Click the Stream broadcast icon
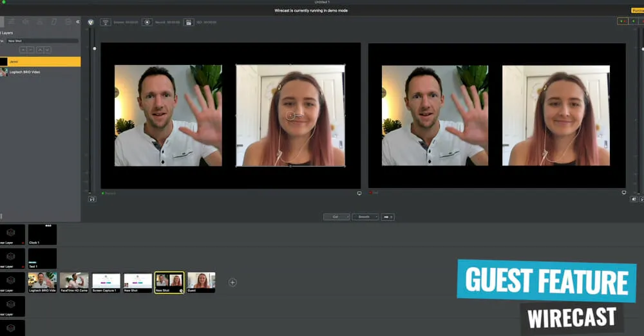Viewport: 644px width, 336px height. 105,22
